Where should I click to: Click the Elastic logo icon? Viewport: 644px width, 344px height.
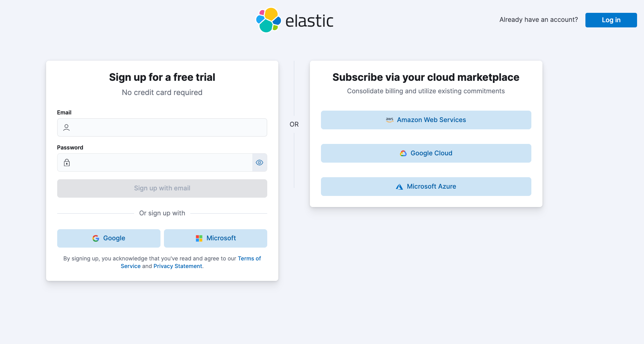pos(268,20)
